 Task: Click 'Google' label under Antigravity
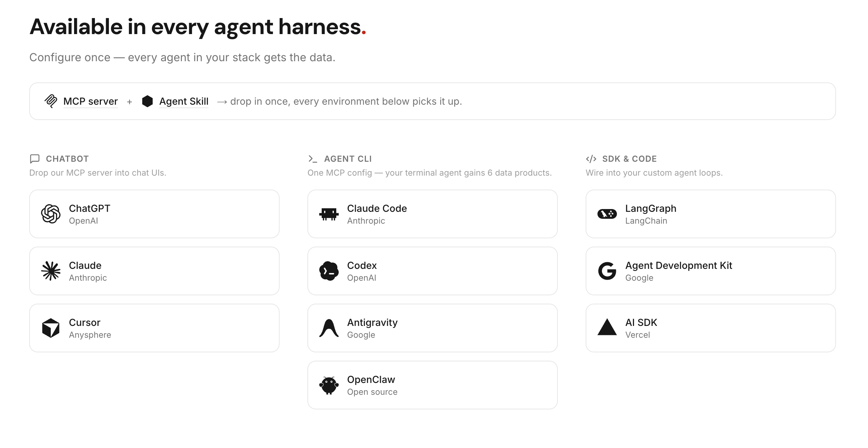click(361, 335)
